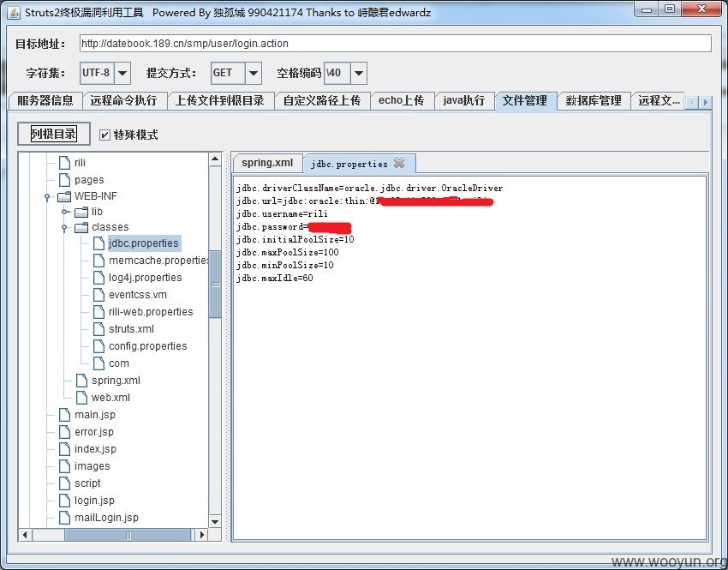Open the 字符集 UTF-8 dropdown
The image size is (728, 570).
pyautogui.click(x=122, y=74)
